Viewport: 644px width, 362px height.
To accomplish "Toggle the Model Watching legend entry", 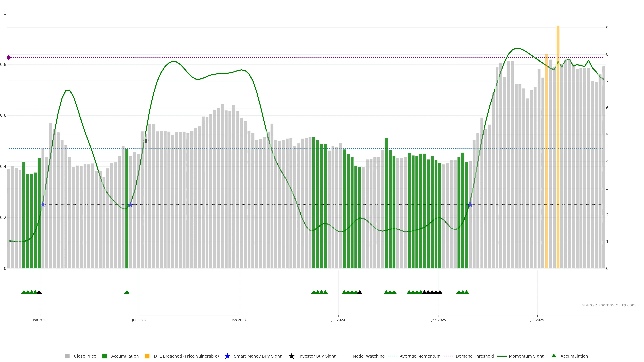I will pos(368,356).
